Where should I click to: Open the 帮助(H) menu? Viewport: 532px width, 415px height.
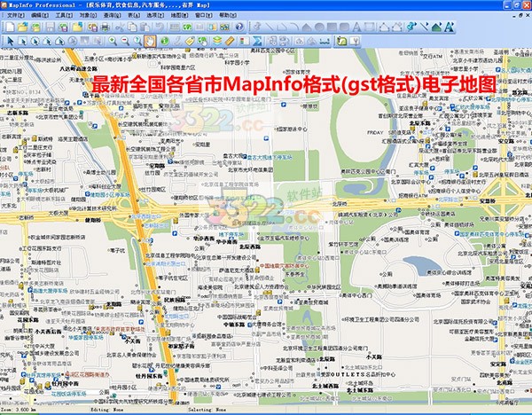(228, 15)
